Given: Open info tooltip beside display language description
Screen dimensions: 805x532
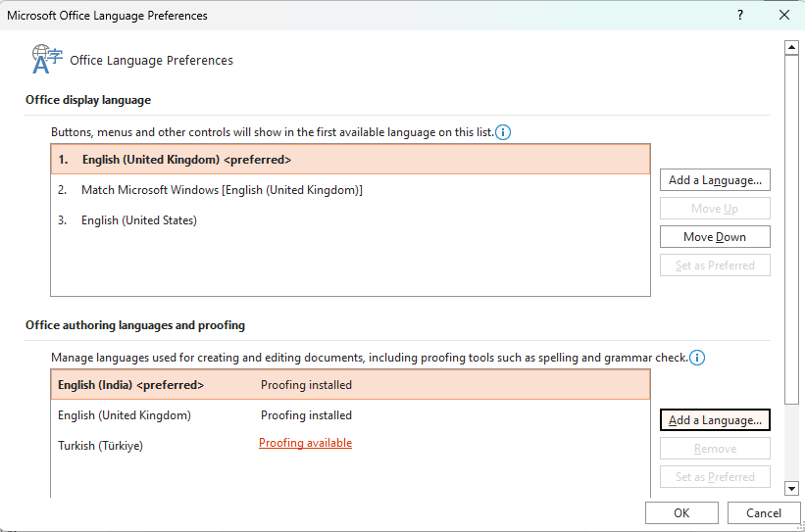Looking at the screenshot, I should 503,132.
